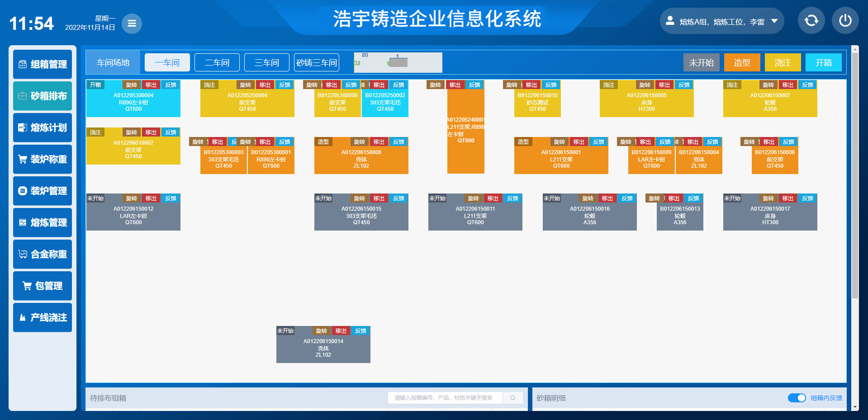Click the scrollbar down arrow

coord(855,407)
